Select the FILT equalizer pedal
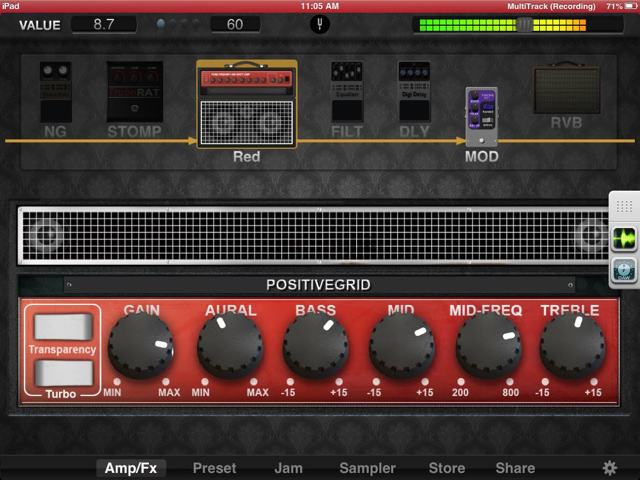Screen dimensions: 640x480 pyautogui.click(x=347, y=92)
